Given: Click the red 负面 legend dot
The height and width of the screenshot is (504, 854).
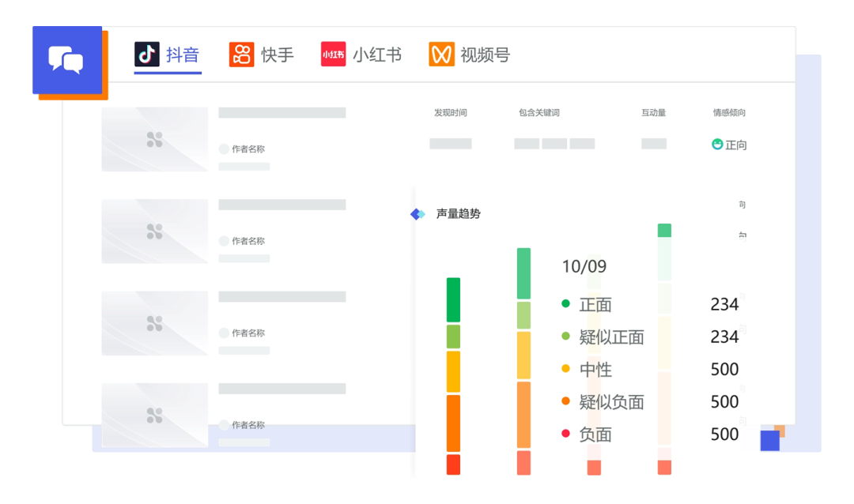Looking at the screenshot, I should (566, 434).
